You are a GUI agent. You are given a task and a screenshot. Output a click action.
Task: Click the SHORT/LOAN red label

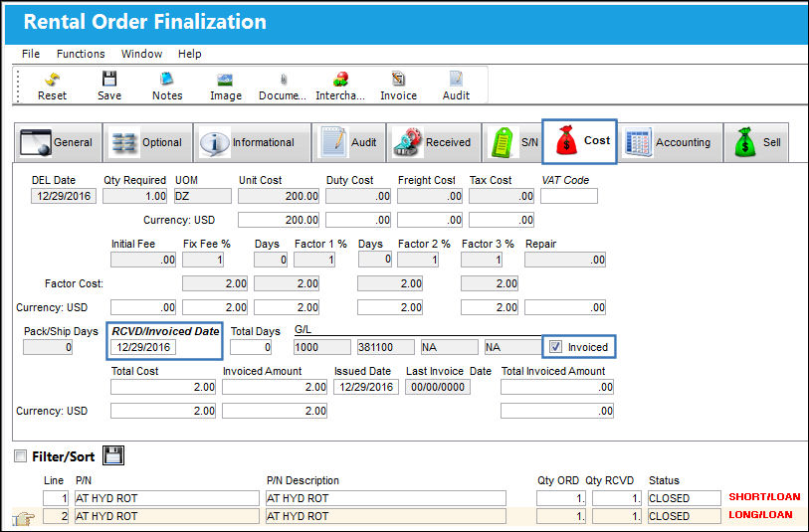(x=764, y=497)
